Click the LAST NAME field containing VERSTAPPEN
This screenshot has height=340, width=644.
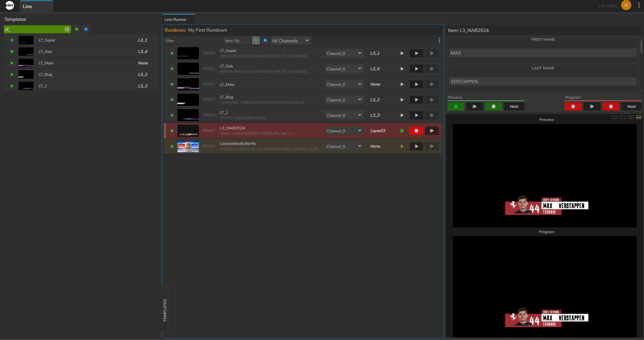[x=543, y=82]
